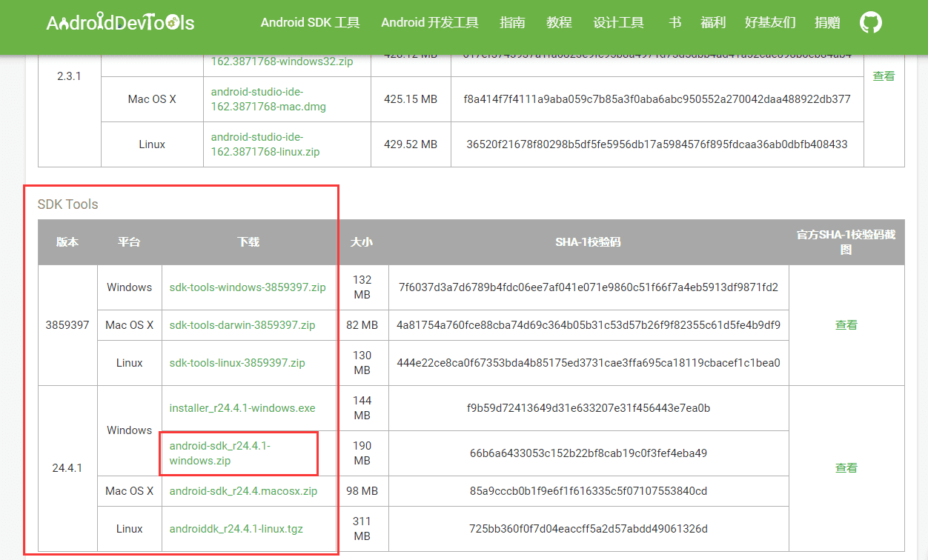The height and width of the screenshot is (560, 928).
Task: Select SHA-1 hash 725bb360f0f7d04eaccff5a2d57abdd49061326d
Action: (x=589, y=529)
